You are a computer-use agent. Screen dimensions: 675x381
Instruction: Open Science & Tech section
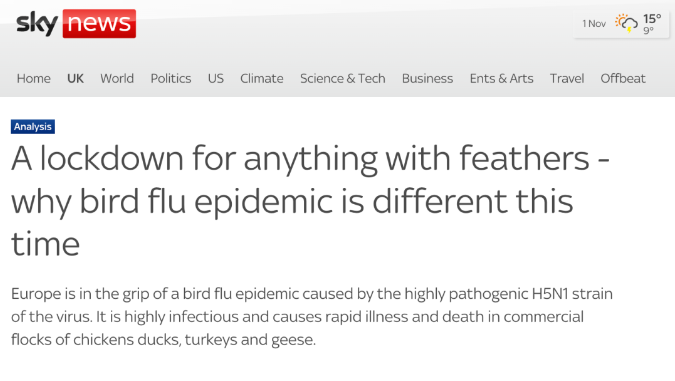(343, 78)
